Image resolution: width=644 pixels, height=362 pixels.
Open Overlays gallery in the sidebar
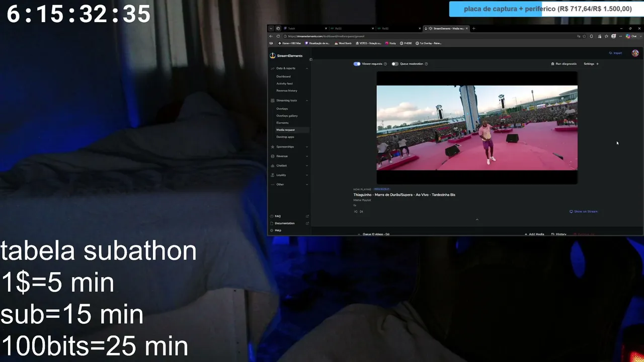287,116
